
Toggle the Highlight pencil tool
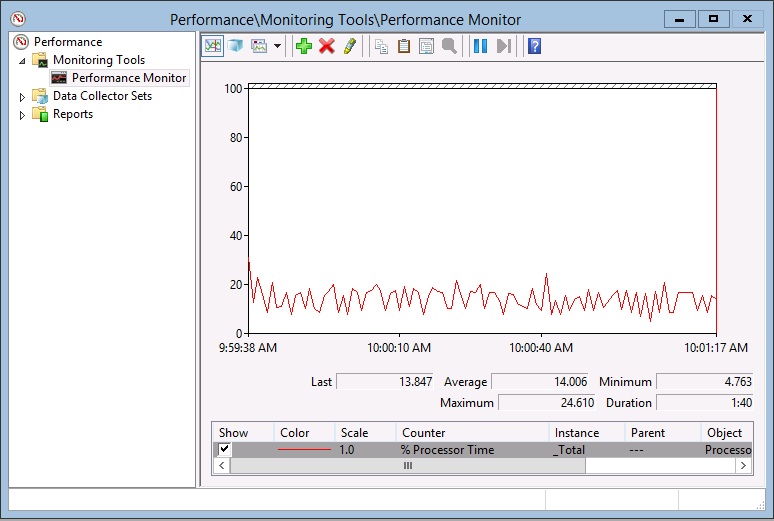tap(350, 46)
